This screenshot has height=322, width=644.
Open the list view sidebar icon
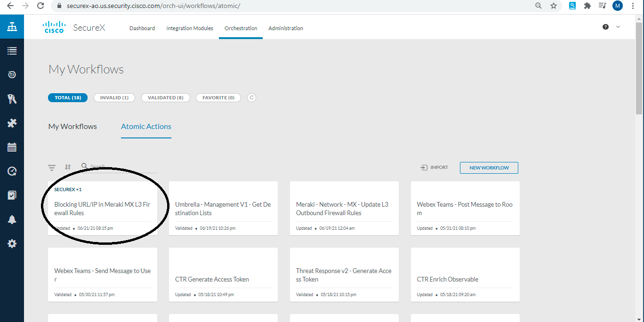(x=12, y=51)
